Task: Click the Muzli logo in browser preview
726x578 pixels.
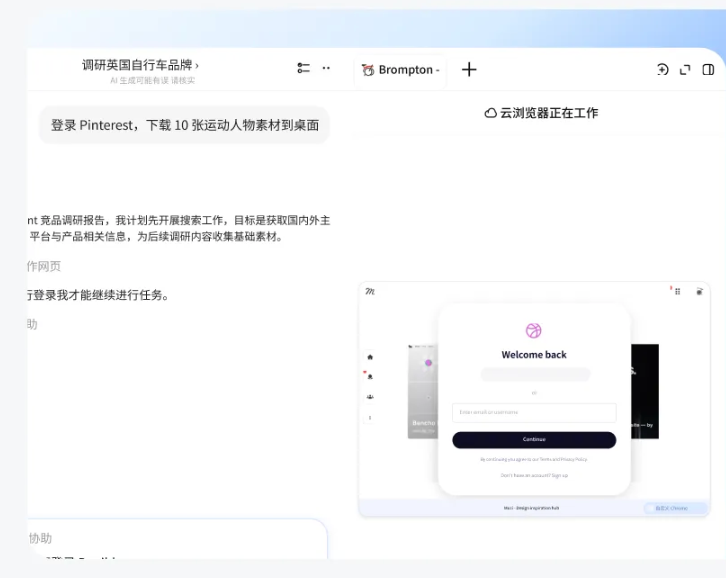Action: [x=370, y=291]
